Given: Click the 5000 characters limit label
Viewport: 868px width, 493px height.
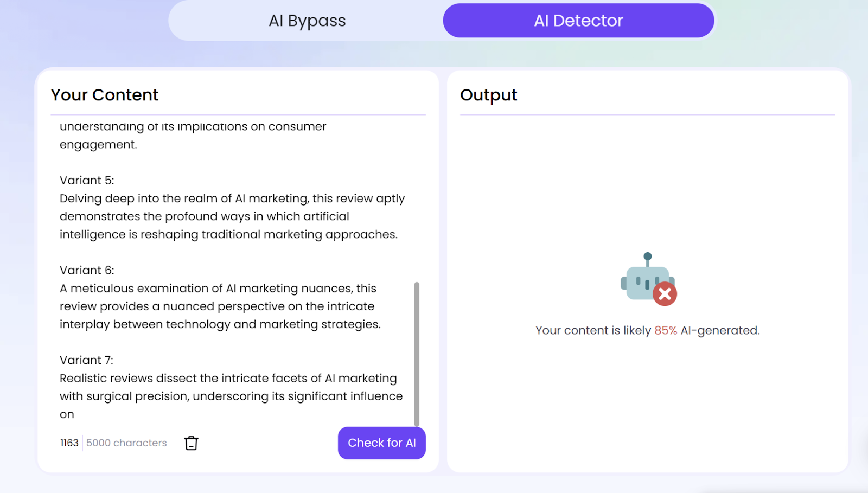Looking at the screenshot, I should point(126,443).
